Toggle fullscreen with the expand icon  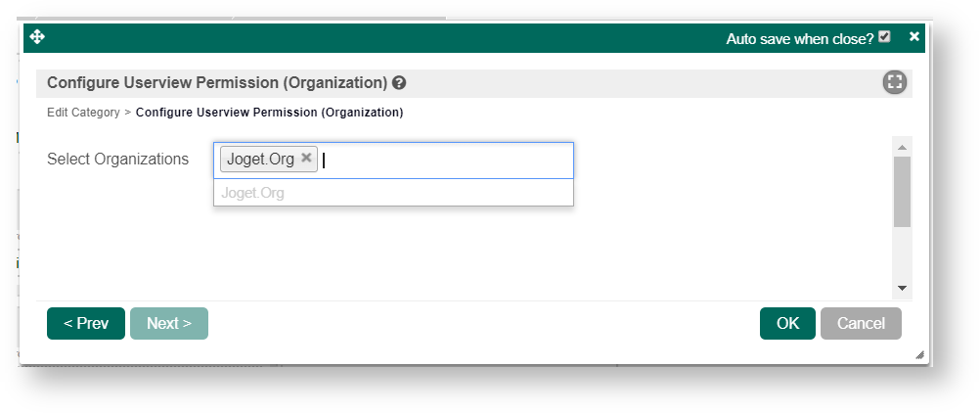(895, 82)
